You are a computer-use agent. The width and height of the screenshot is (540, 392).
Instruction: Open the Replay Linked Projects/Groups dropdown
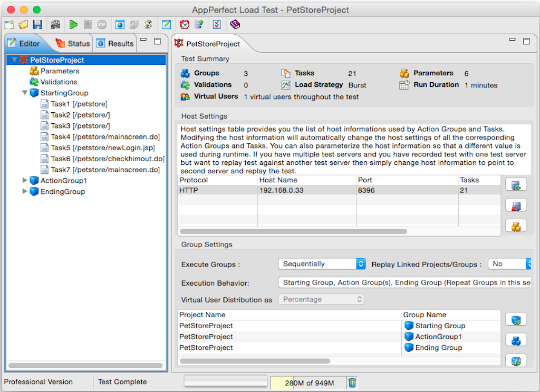pyautogui.click(x=509, y=264)
